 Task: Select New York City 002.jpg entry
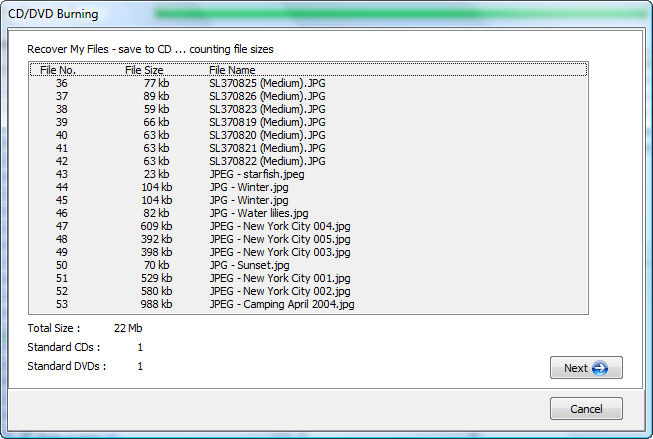pyautogui.click(x=280, y=291)
